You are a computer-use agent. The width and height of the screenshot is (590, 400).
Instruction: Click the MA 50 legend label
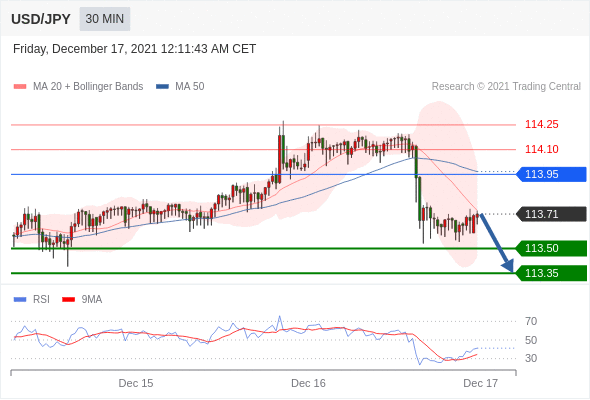coord(190,87)
